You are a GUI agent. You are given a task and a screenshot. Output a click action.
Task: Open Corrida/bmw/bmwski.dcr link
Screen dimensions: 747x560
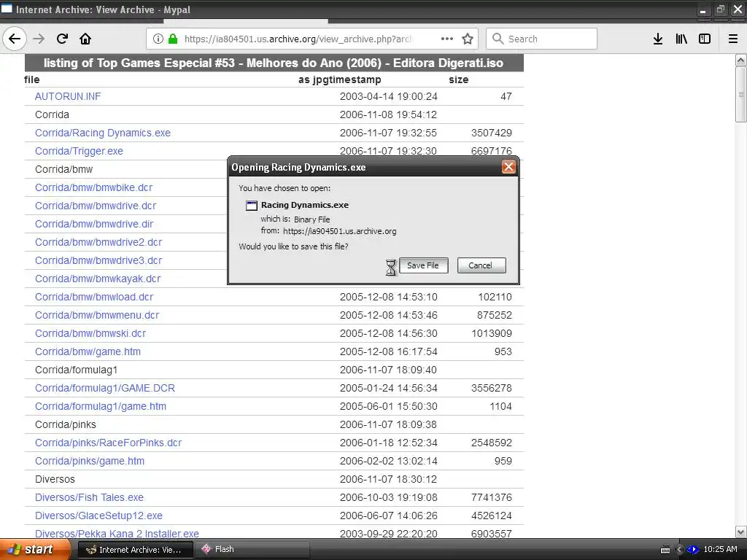click(90, 333)
